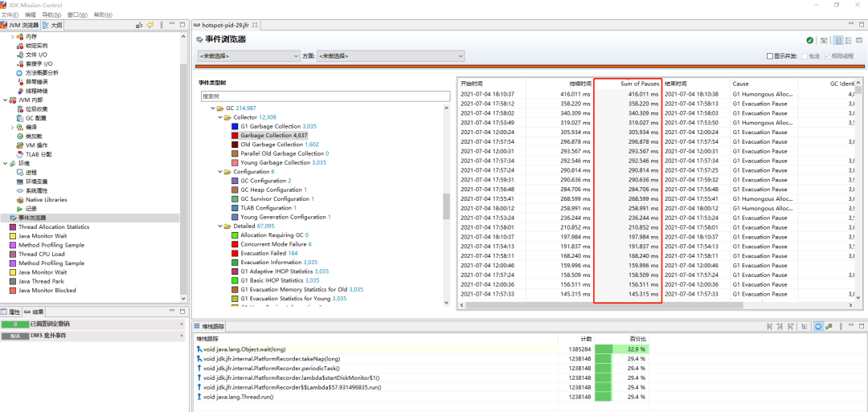
Task: Sort by the Cause column header
Action: point(764,84)
